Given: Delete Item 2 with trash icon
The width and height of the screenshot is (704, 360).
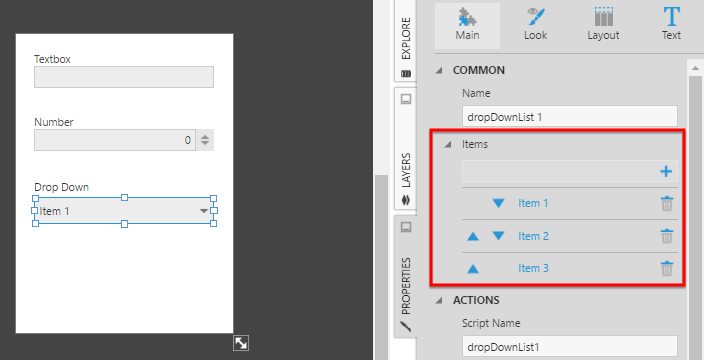Looking at the screenshot, I should pyautogui.click(x=667, y=236).
